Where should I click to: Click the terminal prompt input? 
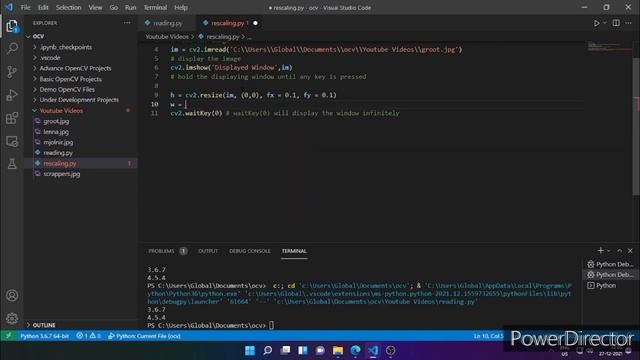271,325
